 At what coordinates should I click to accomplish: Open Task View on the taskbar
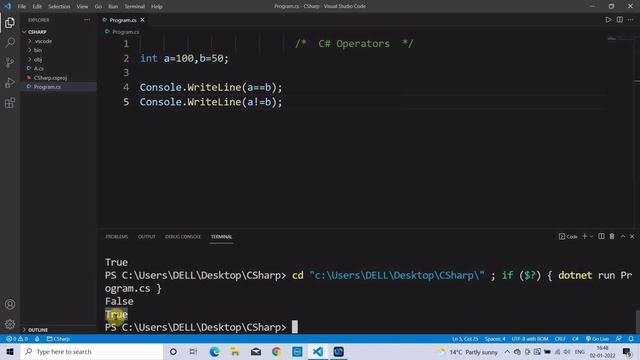pyautogui.click(x=193, y=351)
